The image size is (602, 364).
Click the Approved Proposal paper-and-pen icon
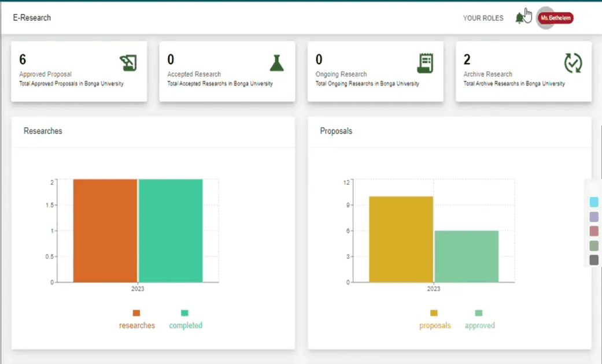point(128,61)
